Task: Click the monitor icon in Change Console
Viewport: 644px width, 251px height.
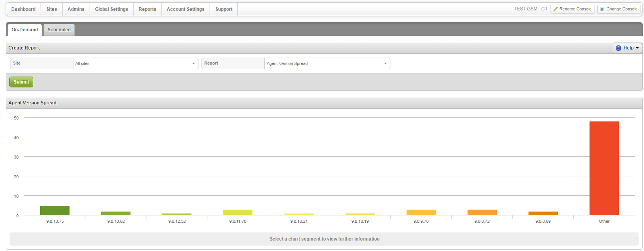Action: [x=602, y=9]
